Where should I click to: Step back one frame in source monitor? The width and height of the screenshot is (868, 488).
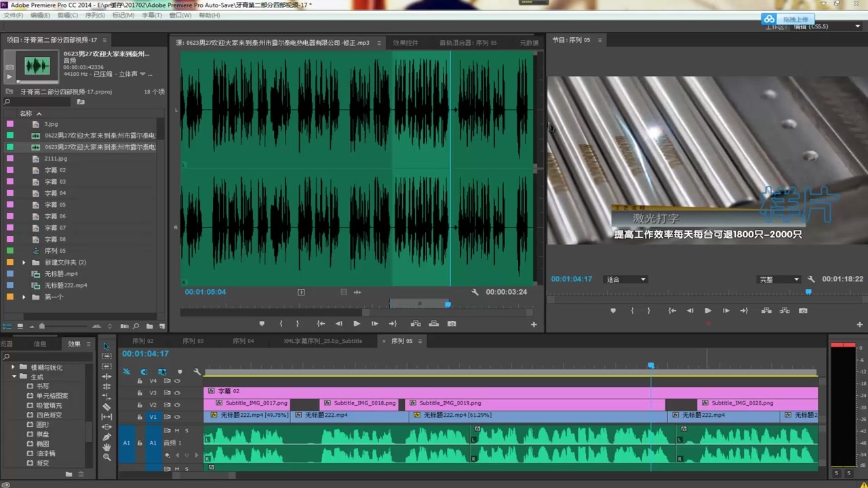(339, 324)
